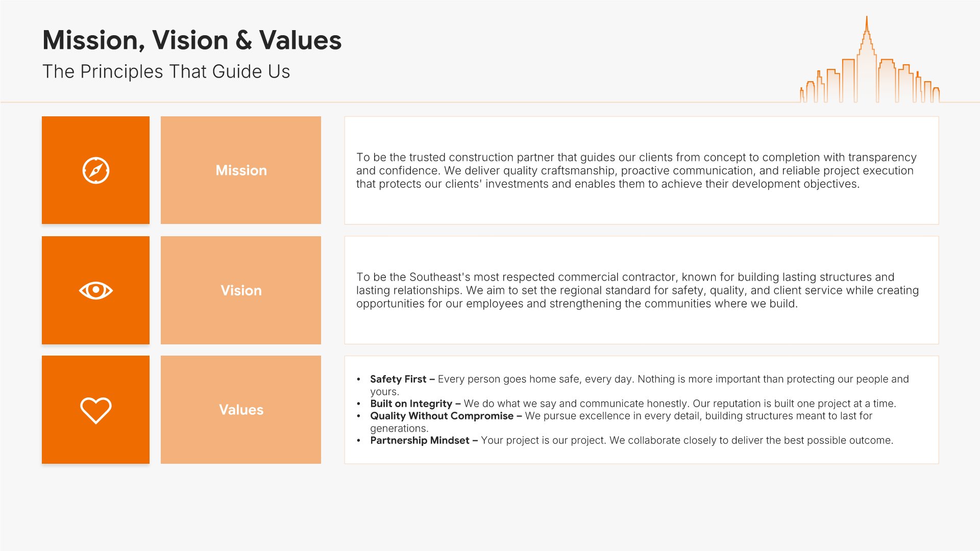This screenshot has width=980, height=551.
Task: Click the word "generations." in the values list
Action: pos(399,429)
